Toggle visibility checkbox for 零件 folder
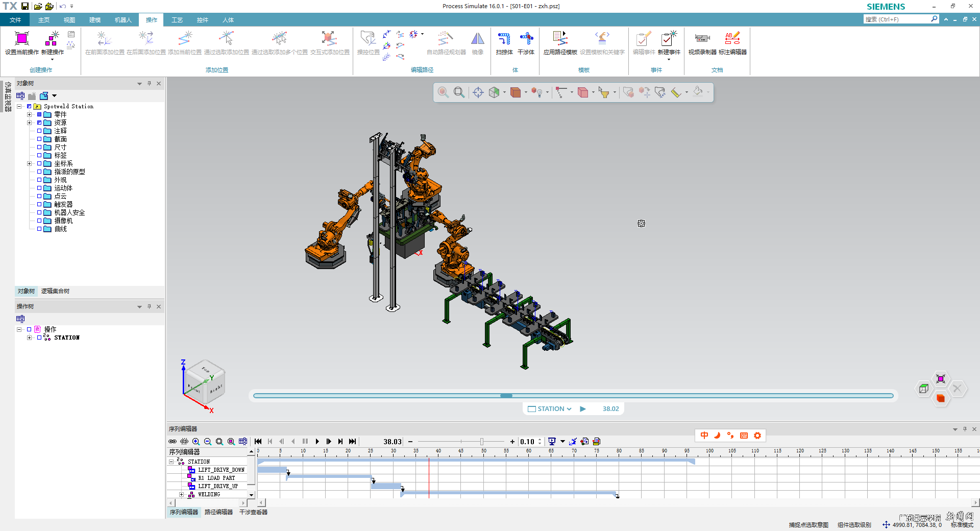Image resolution: width=980 pixels, height=531 pixels. tap(39, 114)
